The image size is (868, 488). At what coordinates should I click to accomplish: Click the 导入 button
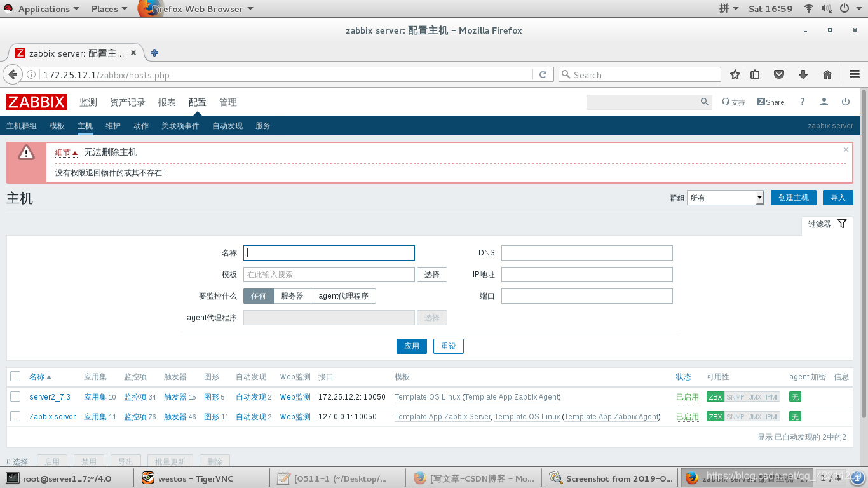coord(838,198)
